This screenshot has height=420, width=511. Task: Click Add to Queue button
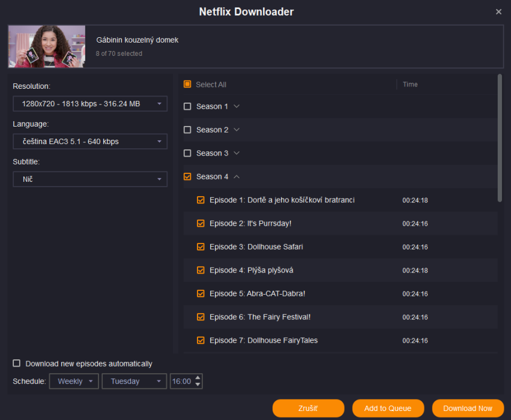(x=388, y=409)
